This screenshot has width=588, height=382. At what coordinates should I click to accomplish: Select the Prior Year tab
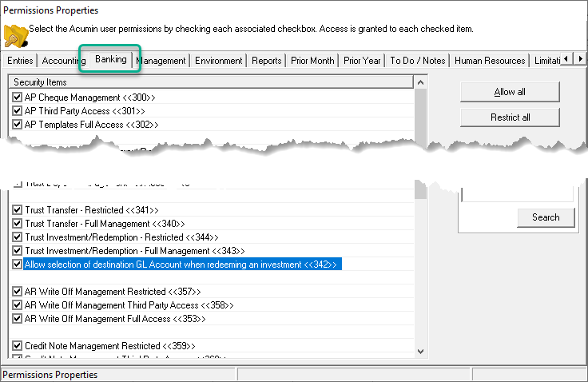click(x=362, y=61)
